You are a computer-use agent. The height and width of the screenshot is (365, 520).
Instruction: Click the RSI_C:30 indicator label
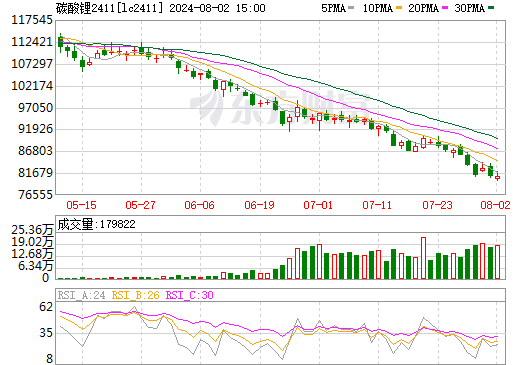(x=190, y=295)
